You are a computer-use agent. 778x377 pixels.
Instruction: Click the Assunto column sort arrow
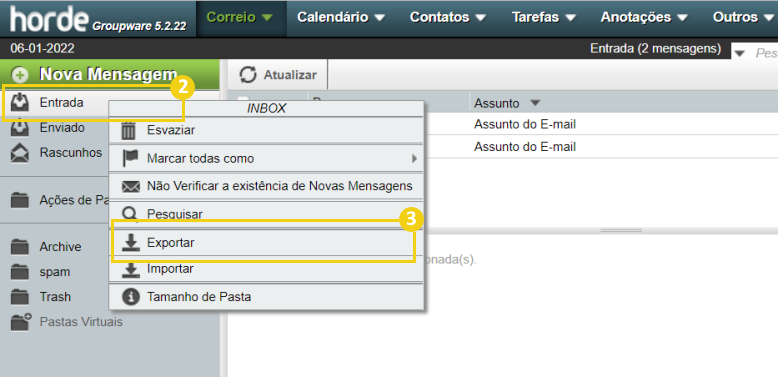pyautogui.click(x=534, y=103)
